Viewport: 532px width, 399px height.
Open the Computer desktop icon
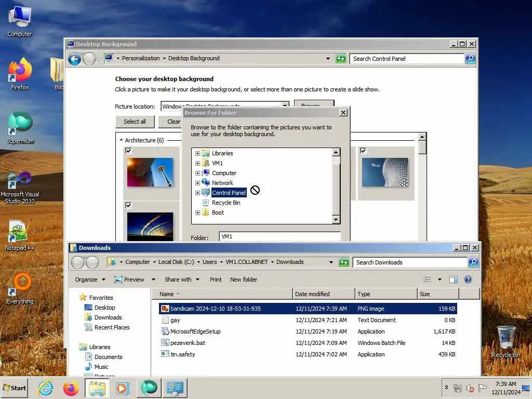(19, 21)
